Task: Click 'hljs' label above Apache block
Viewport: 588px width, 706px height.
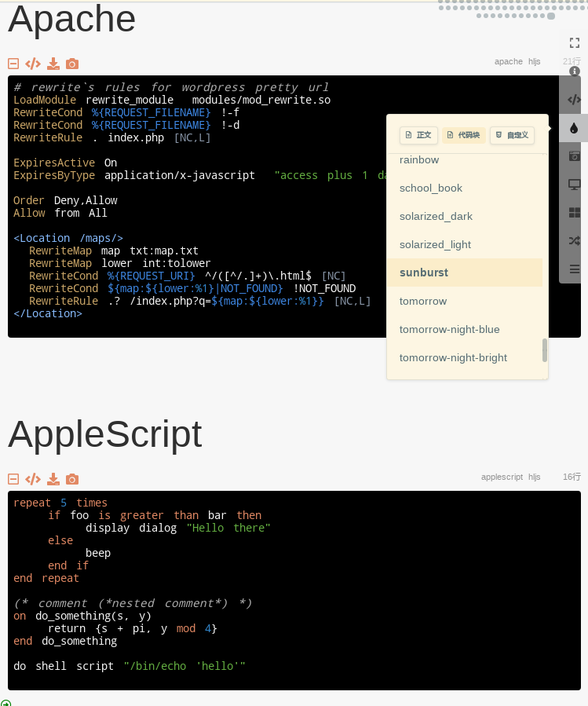Action: tap(535, 62)
